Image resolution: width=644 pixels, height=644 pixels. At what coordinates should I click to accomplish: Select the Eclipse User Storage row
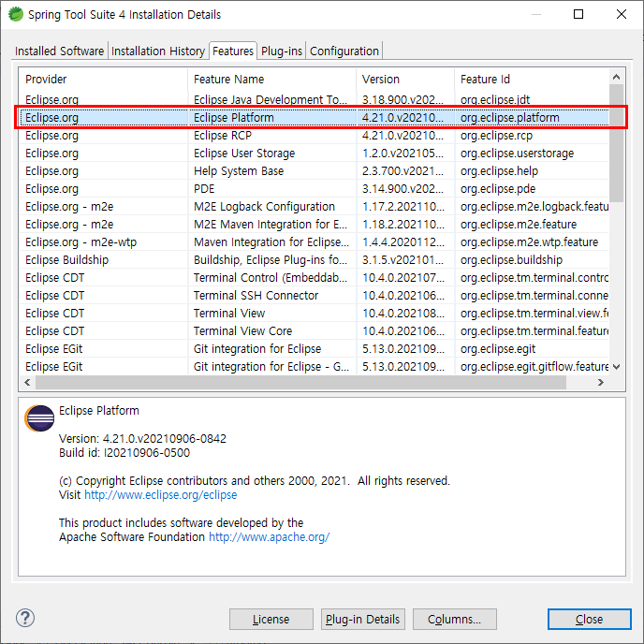pos(315,154)
